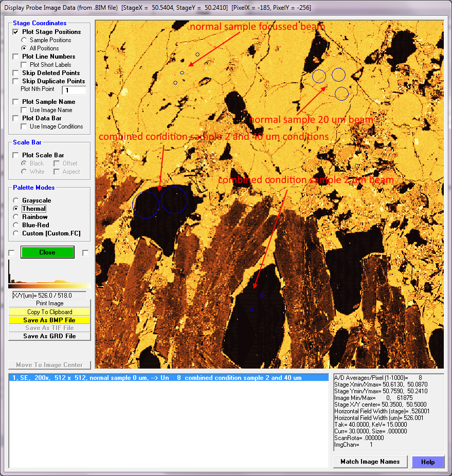Switch palette to Grayscale mode
This screenshot has width=452, height=476.
(16, 200)
